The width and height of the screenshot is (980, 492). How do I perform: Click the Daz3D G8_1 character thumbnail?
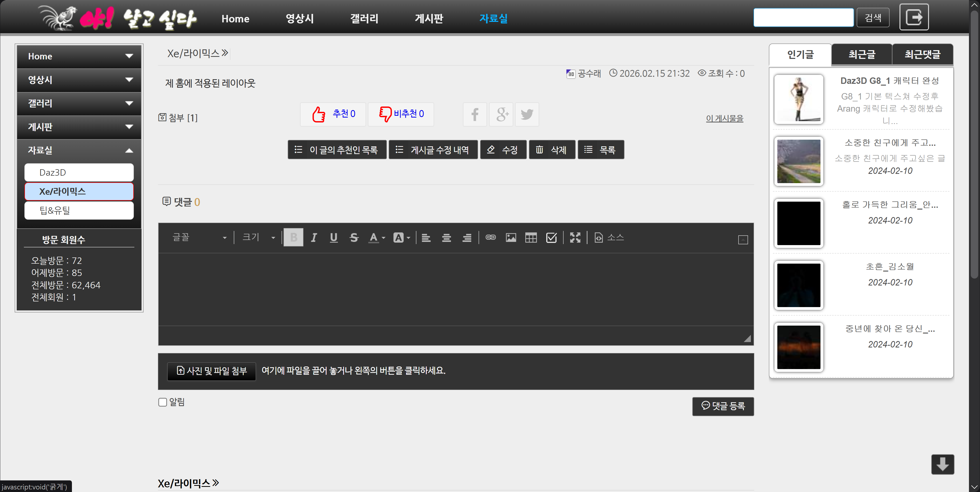click(799, 99)
